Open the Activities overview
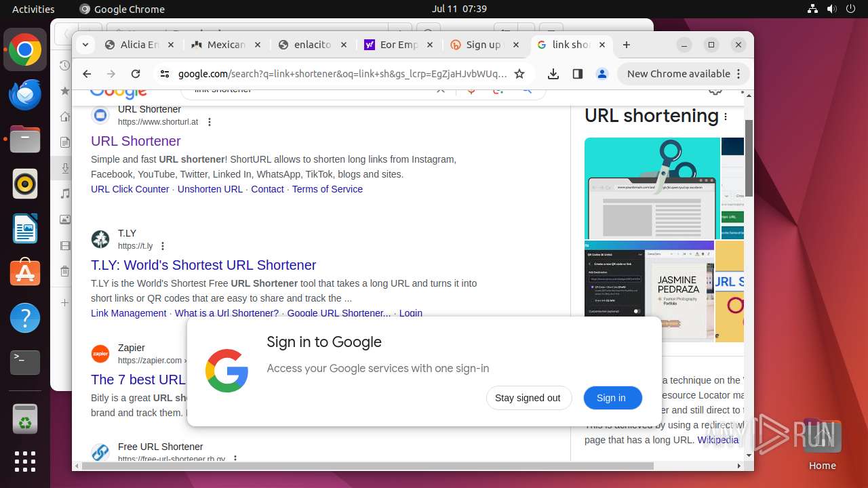Image resolution: width=868 pixels, height=488 pixels. click(33, 9)
